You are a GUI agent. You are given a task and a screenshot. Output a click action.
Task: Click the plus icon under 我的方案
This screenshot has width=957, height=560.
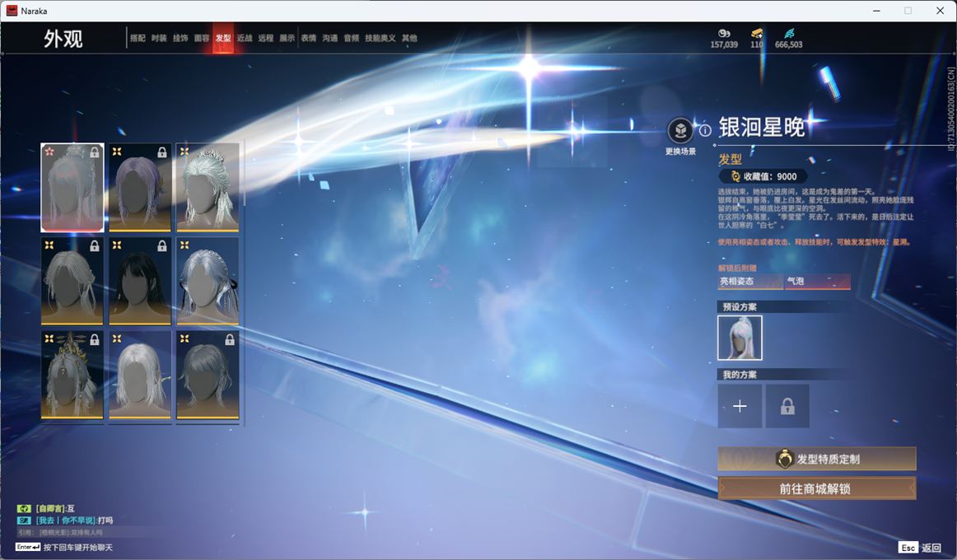740,406
